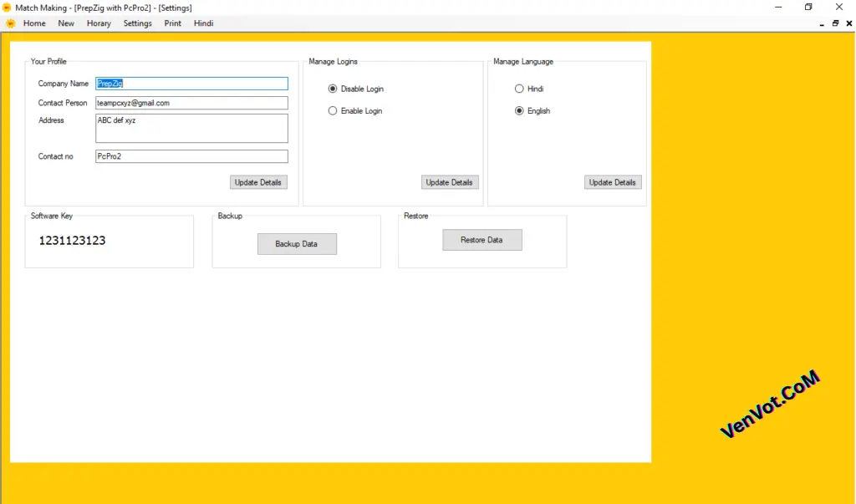Image resolution: width=856 pixels, height=504 pixels.
Task: Minimize the Match Making main window
Action: coord(778,7)
